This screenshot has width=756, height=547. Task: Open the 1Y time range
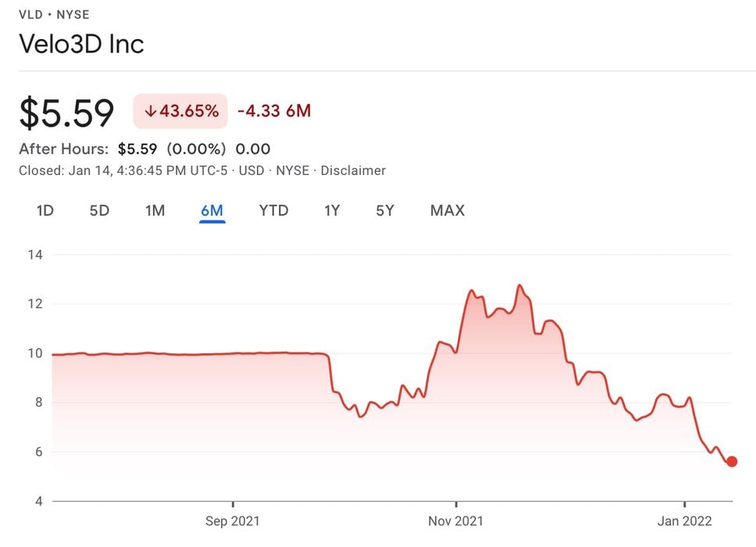click(332, 210)
